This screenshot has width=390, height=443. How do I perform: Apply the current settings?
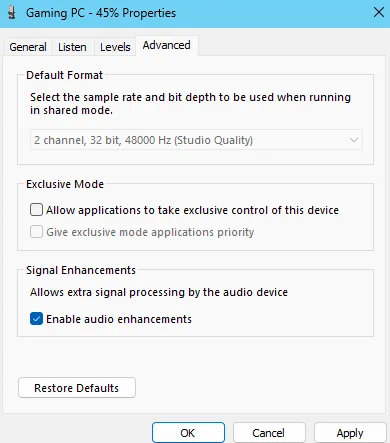[350, 433]
